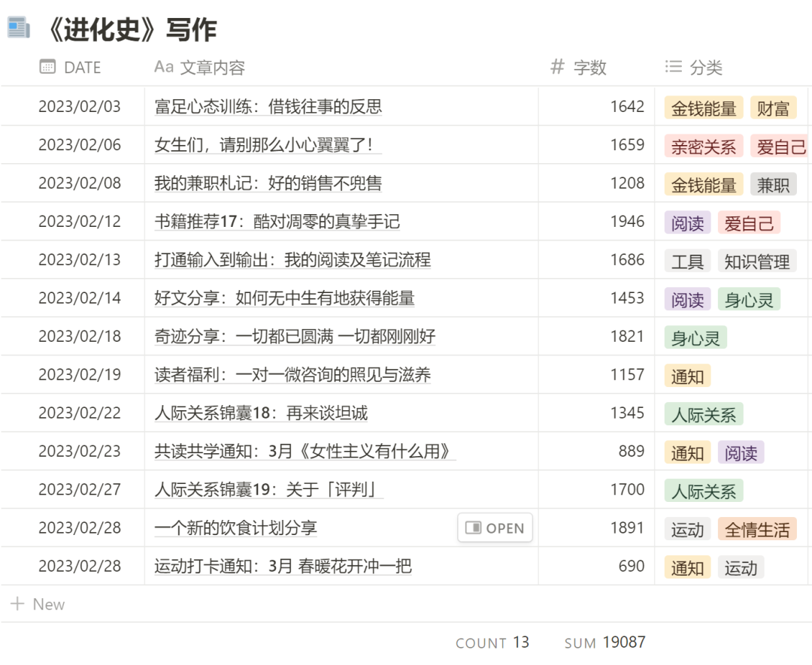Open the 分类 column header menu
Screen dimensions: 812x665
[693, 68]
